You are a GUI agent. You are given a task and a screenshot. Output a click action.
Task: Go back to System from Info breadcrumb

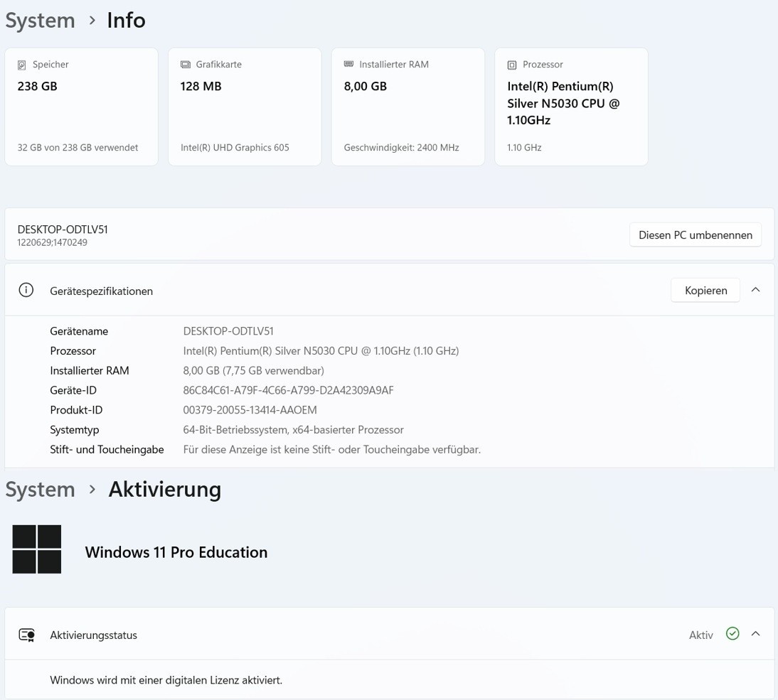(41, 21)
